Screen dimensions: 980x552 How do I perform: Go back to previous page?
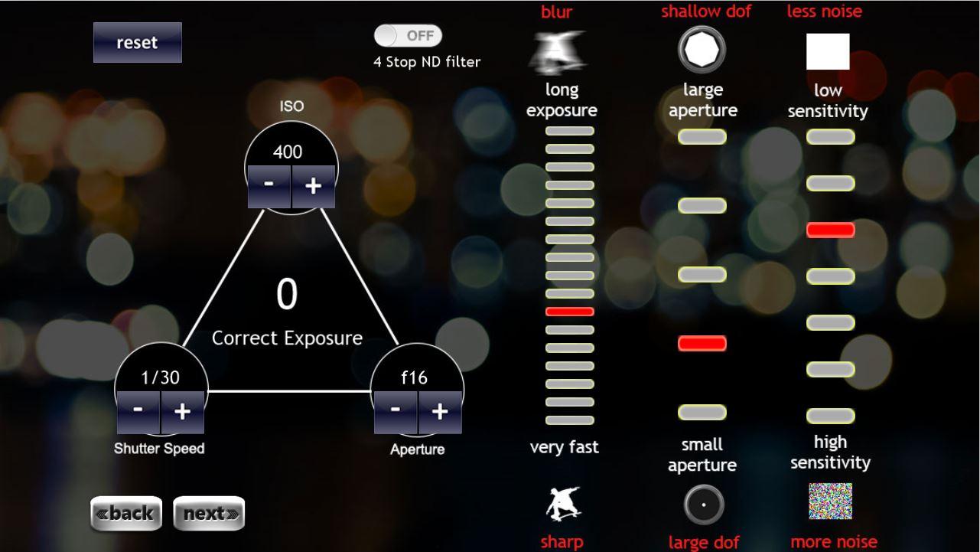[x=126, y=513]
